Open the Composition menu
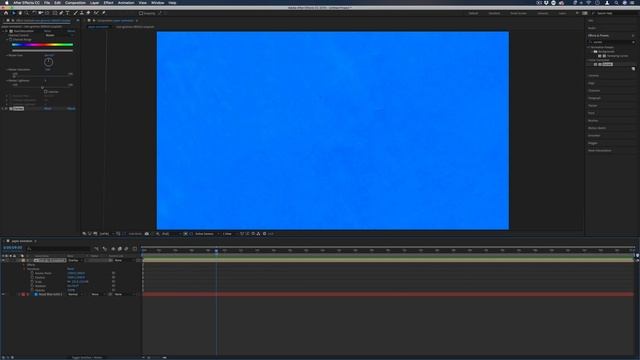This screenshot has height=360, width=640. [76, 2]
